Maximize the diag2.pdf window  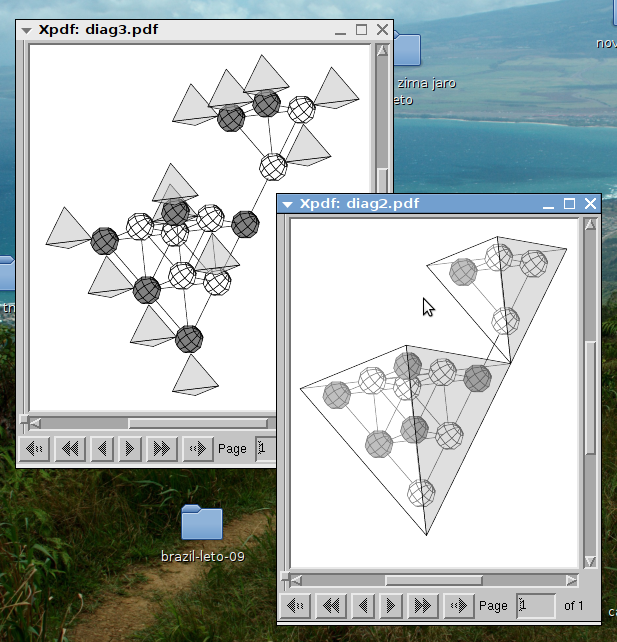coord(569,203)
